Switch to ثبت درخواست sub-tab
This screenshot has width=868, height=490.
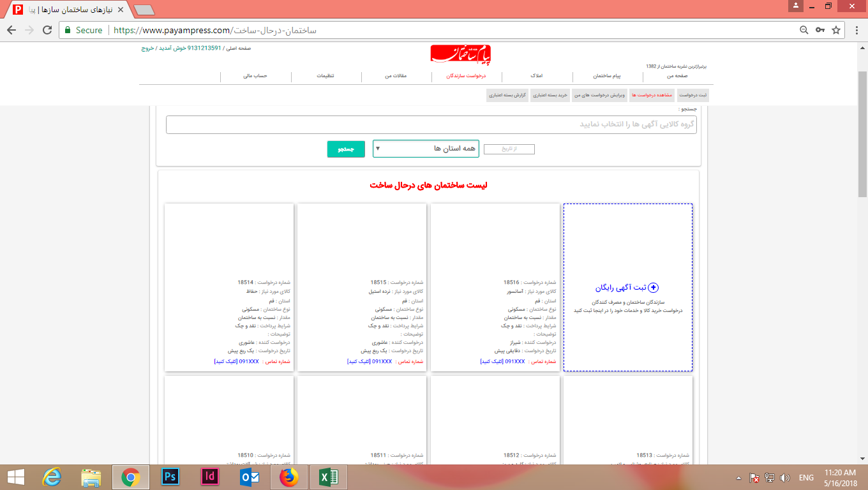pos(692,94)
